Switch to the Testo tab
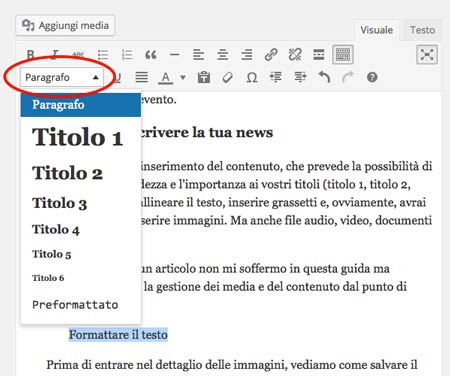 pos(422,30)
